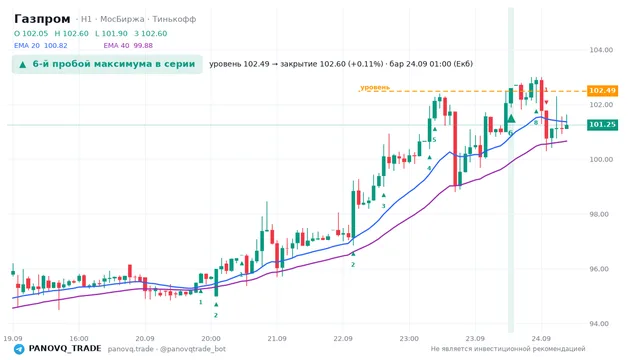Click the '20.09' date axis label
Image resolution: width=640 pixels, height=360 pixels.
coord(145,338)
